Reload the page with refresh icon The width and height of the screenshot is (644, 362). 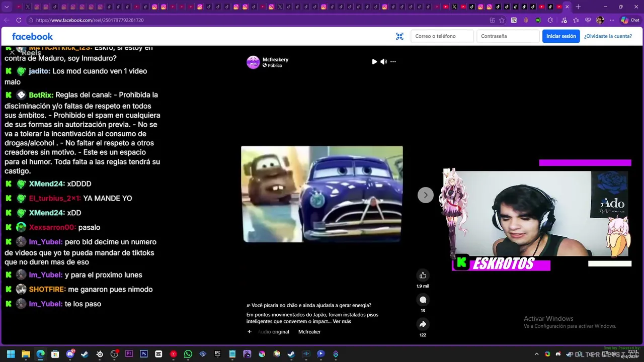(x=19, y=20)
